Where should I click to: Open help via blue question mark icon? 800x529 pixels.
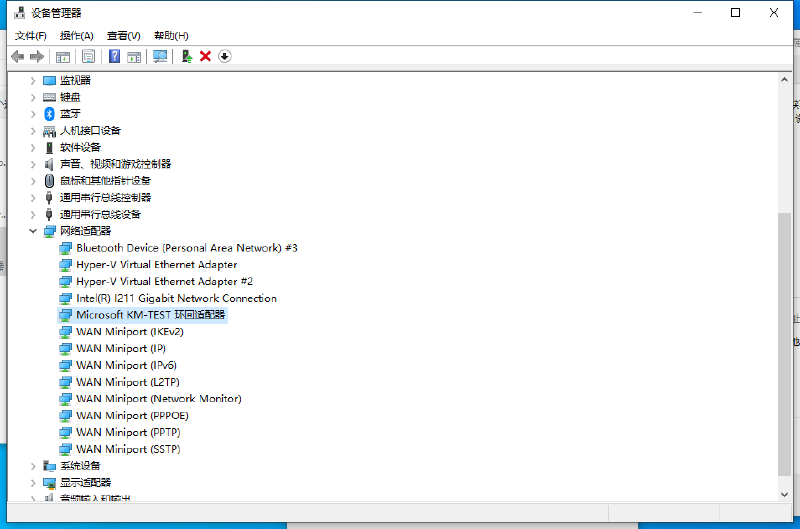point(115,57)
